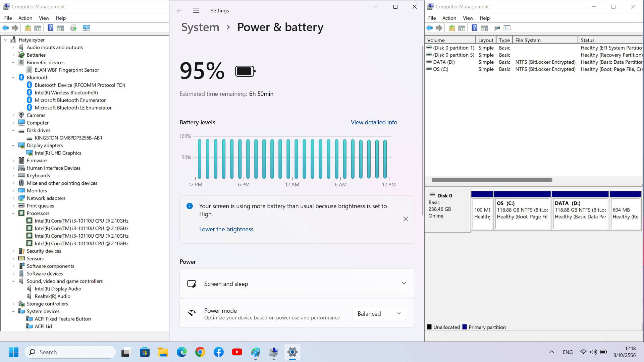Open File Explorer from taskbar

coord(163,352)
